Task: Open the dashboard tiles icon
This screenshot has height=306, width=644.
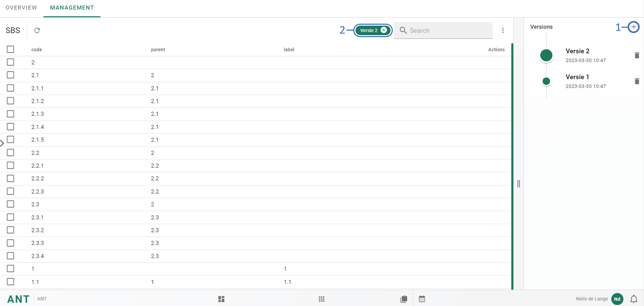Action: tap(221, 299)
